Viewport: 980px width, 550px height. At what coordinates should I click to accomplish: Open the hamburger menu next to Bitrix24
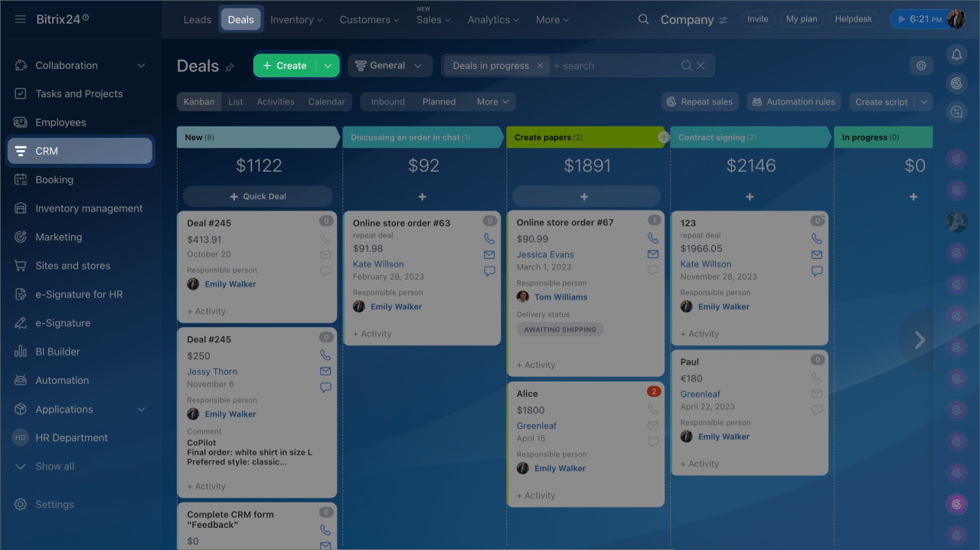tap(21, 19)
